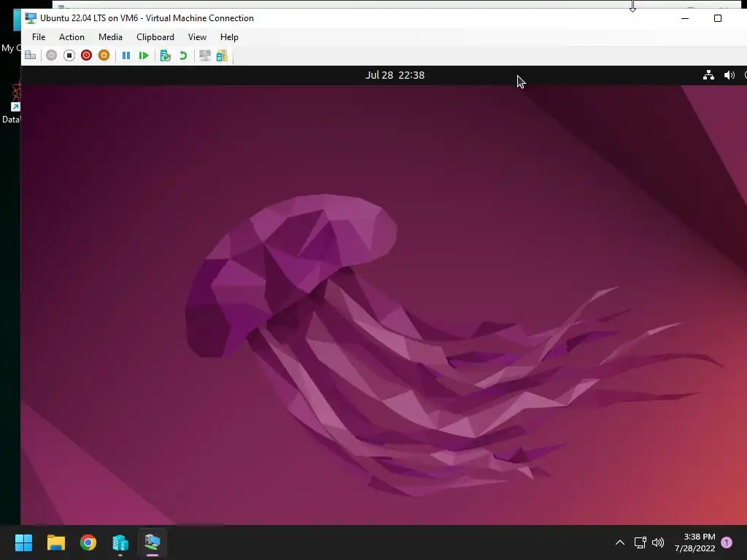The height and width of the screenshot is (560, 747).
Task: Click the Ubuntu network status icon
Action: 708,75
